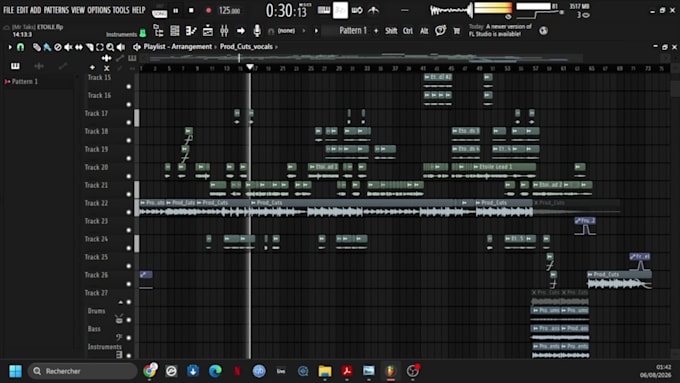Click the piano keys icon above Pattern 1
Image resolution: width=680 pixels, height=383 pixels.
(x=15, y=66)
